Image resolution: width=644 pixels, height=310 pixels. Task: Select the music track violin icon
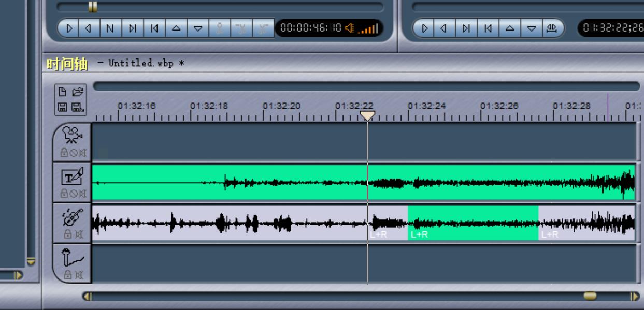click(x=72, y=218)
